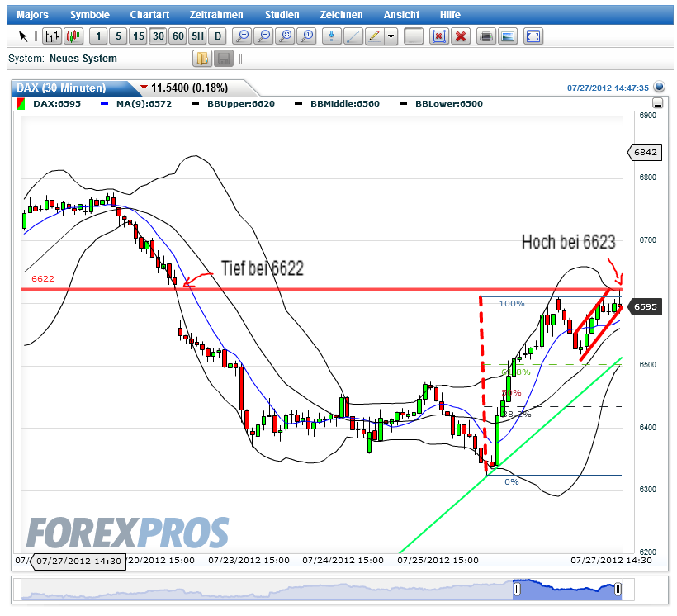Viewport: 677px width, 616px height.
Task: Open the Zeichnen menu
Action: click(x=341, y=15)
